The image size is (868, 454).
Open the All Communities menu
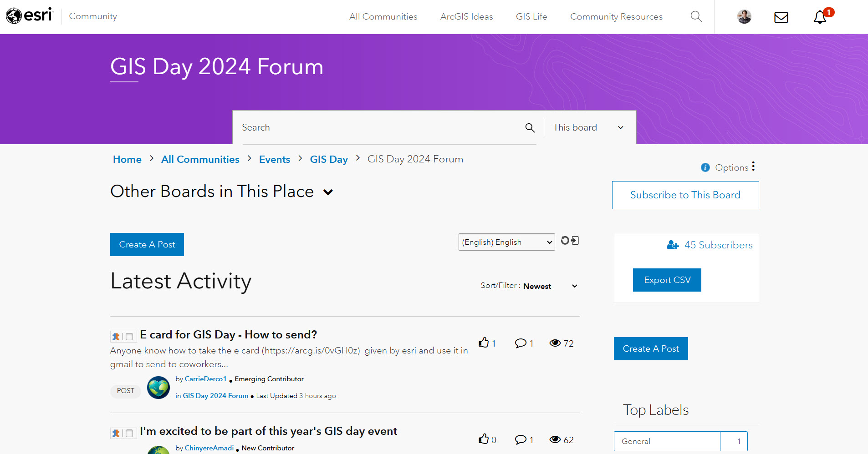pos(383,16)
